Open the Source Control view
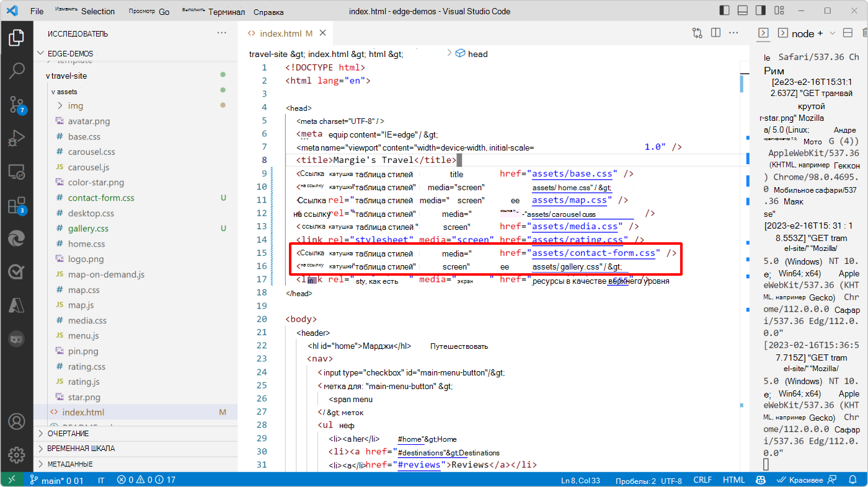Viewport: 868px width, 487px height. [x=17, y=105]
